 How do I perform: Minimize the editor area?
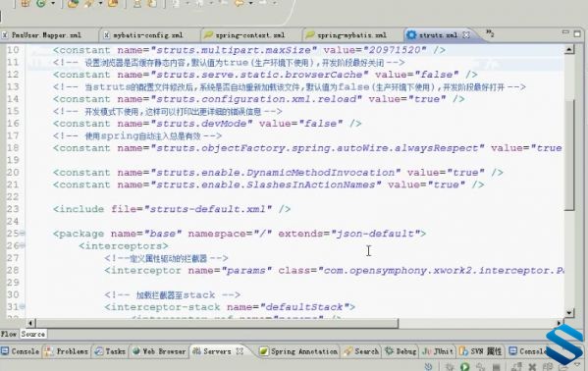[x=565, y=33]
